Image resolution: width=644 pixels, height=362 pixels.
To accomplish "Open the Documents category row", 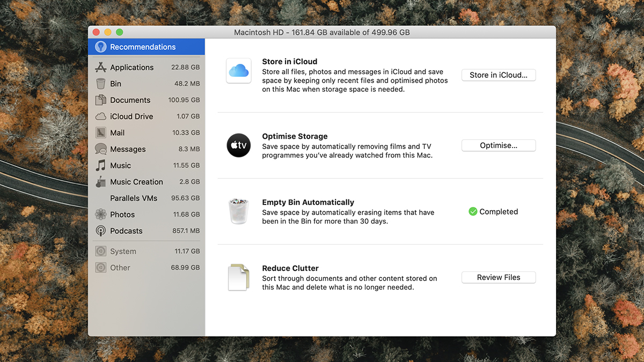I will pyautogui.click(x=147, y=100).
